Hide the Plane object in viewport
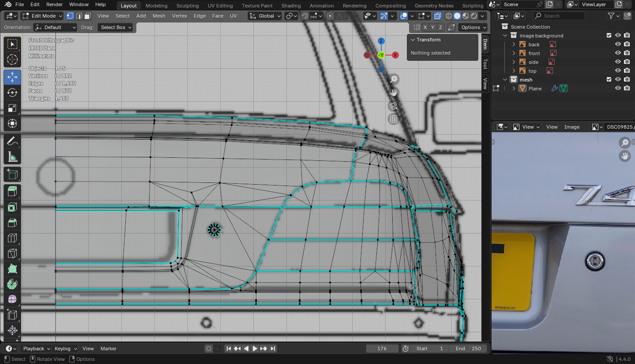635x364 pixels. [618, 89]
